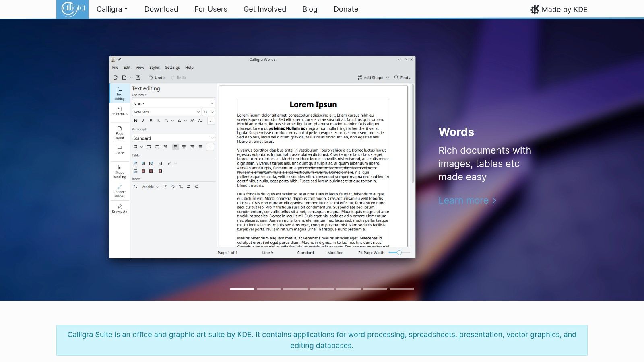Toggle underline formatting
Screen dimensions: 644x362
point(151,121)
